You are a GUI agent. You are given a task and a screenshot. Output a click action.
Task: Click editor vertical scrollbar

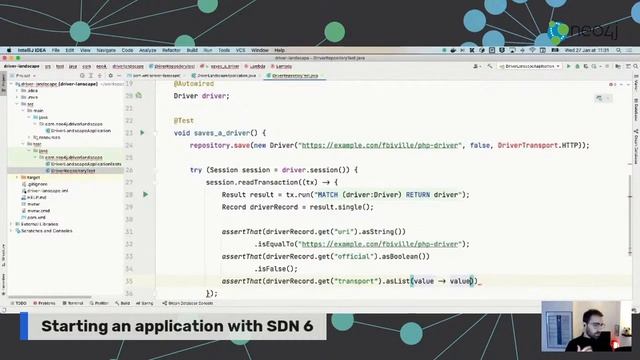(x=630, y=216)
